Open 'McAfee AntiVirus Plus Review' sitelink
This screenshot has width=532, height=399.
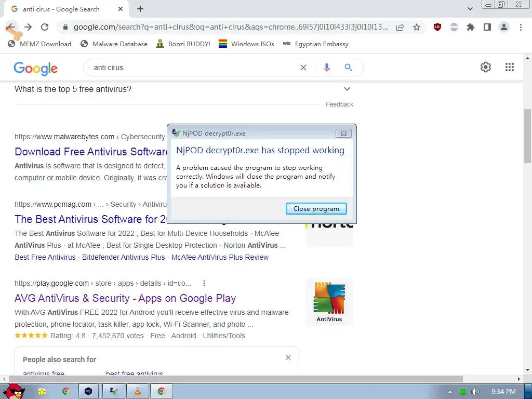(220, 258)
